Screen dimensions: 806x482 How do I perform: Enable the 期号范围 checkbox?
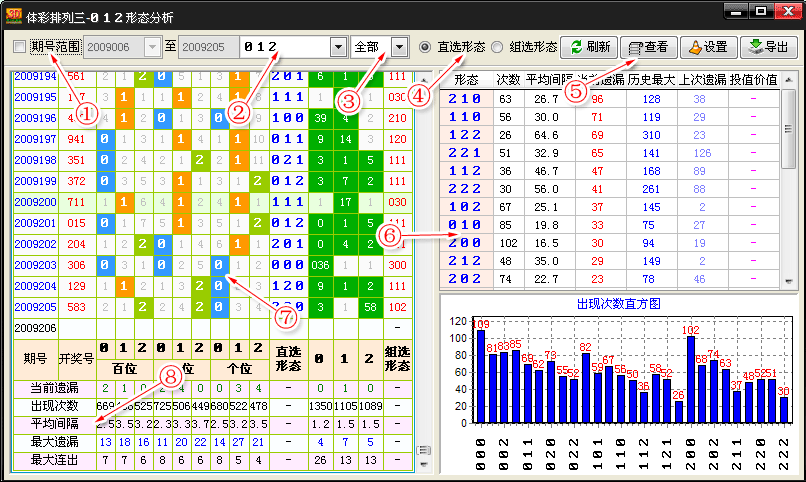pos(20,47)
